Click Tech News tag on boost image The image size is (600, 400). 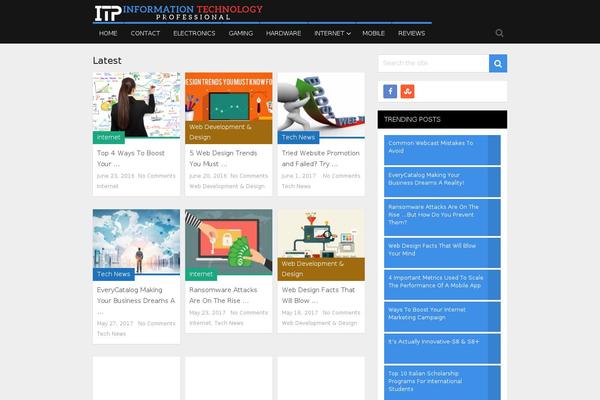[x=298, y=137]
